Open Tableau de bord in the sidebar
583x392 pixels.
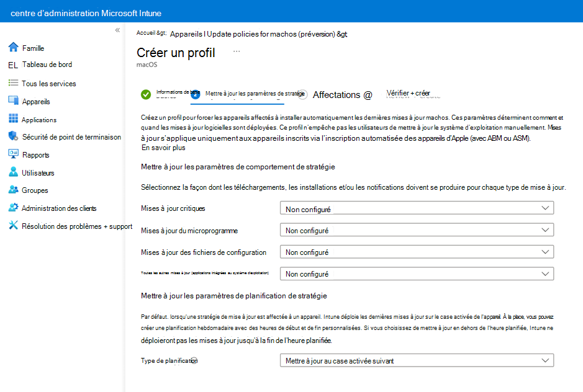click(x=47, y=65)
